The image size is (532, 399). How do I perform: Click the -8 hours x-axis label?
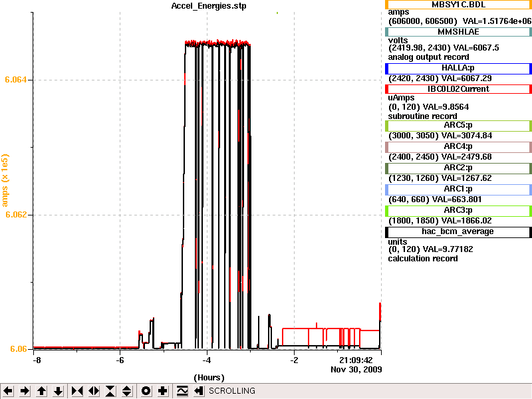[x=37, y=360]
